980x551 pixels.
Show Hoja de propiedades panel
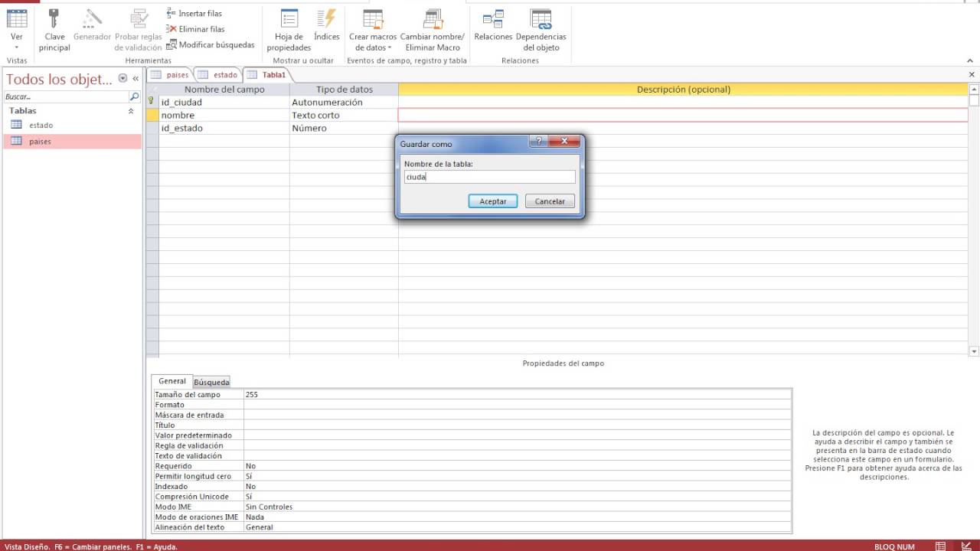coord(289,30)
